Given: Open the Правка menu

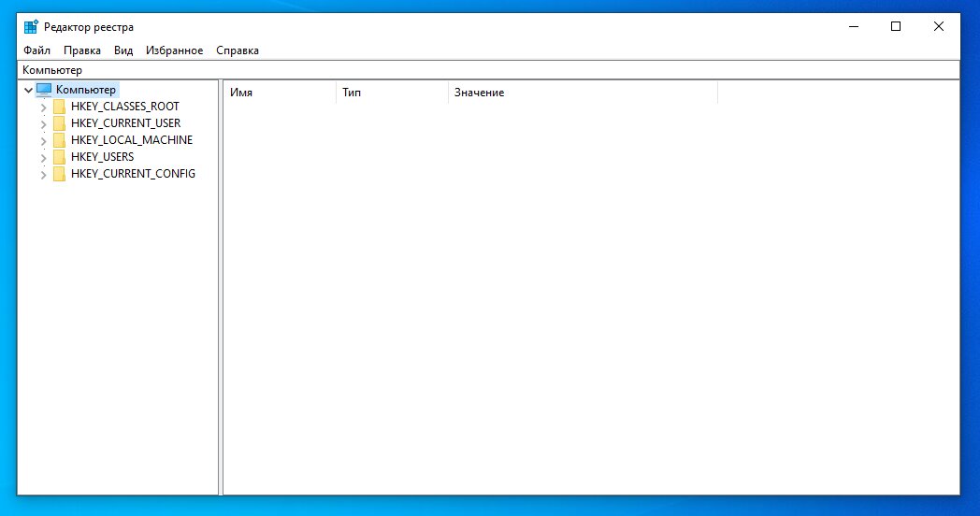Looking at the screenshot, I should coord(82,50).
